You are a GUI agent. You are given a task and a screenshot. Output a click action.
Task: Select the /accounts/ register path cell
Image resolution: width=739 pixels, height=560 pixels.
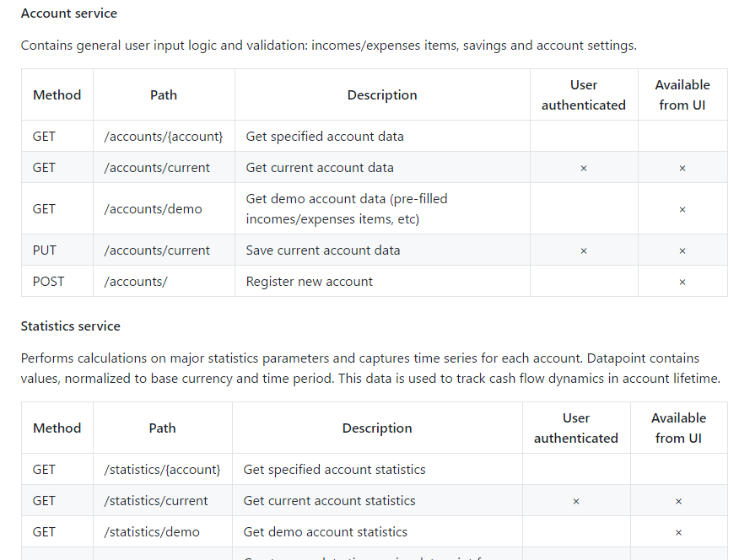point(164,281)
